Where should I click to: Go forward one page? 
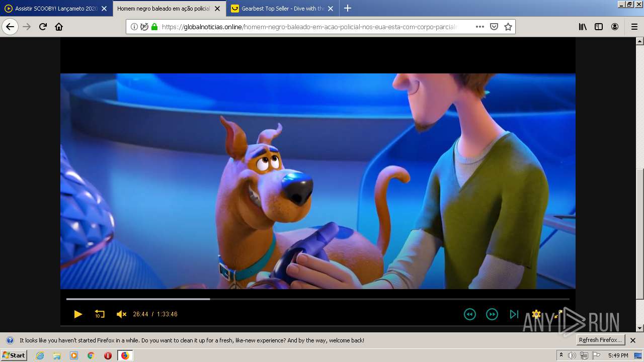click(27, 27)
